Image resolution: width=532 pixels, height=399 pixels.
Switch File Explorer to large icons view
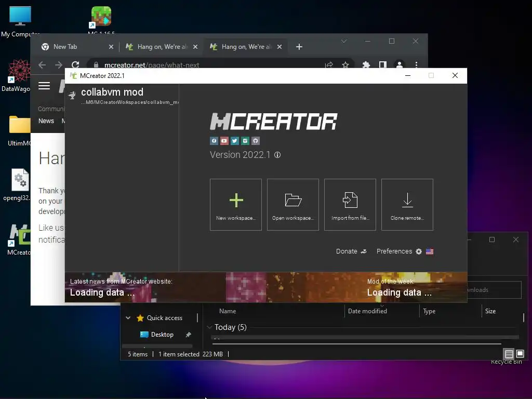(520, 354)
